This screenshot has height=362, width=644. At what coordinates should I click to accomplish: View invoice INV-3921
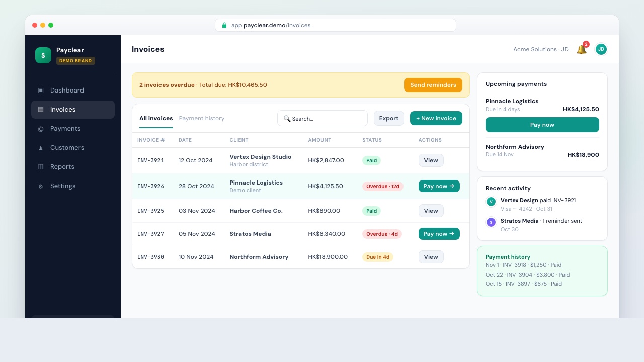tap(431, 160)
